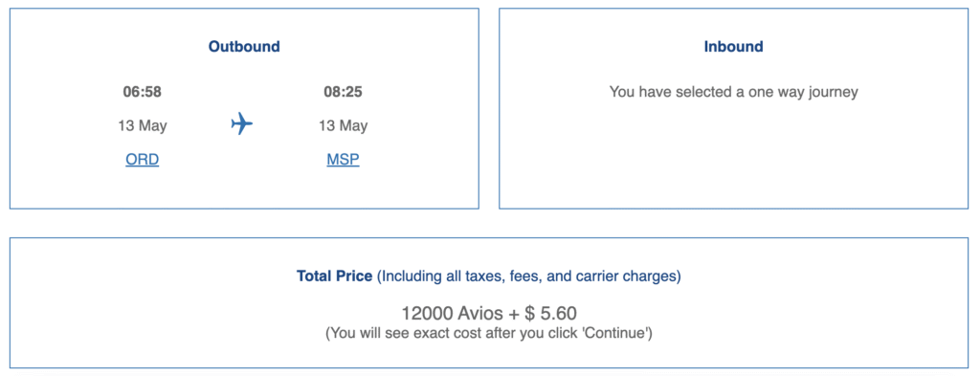Click the 08:25 arrival time
The image size is (980, 376).
[x=344, y=93]
